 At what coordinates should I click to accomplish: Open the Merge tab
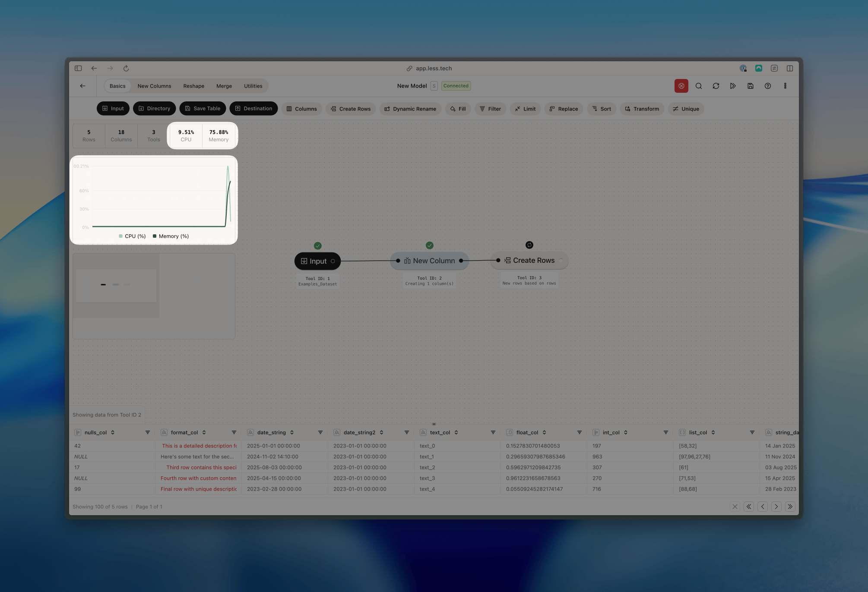(224, 86)
